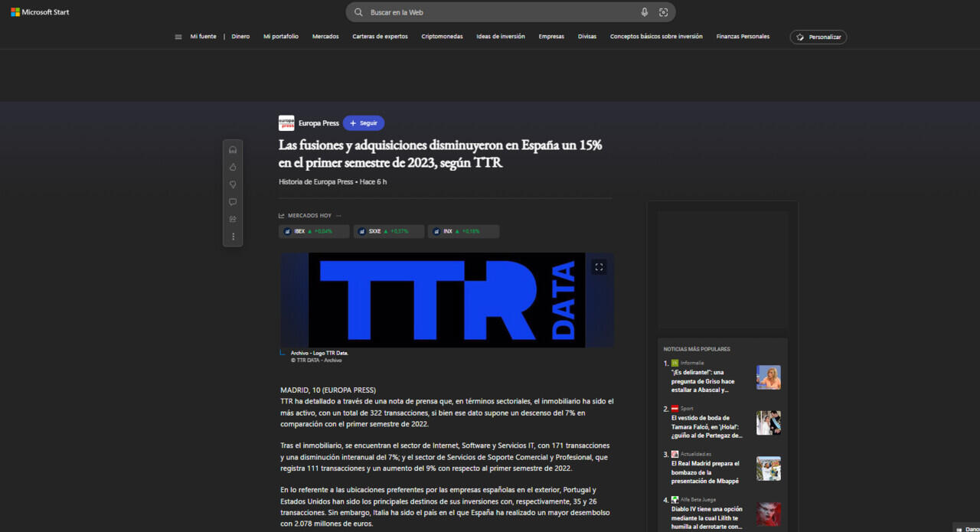
Task: Click the Microsoft Start logo
Action: [40, 12]
